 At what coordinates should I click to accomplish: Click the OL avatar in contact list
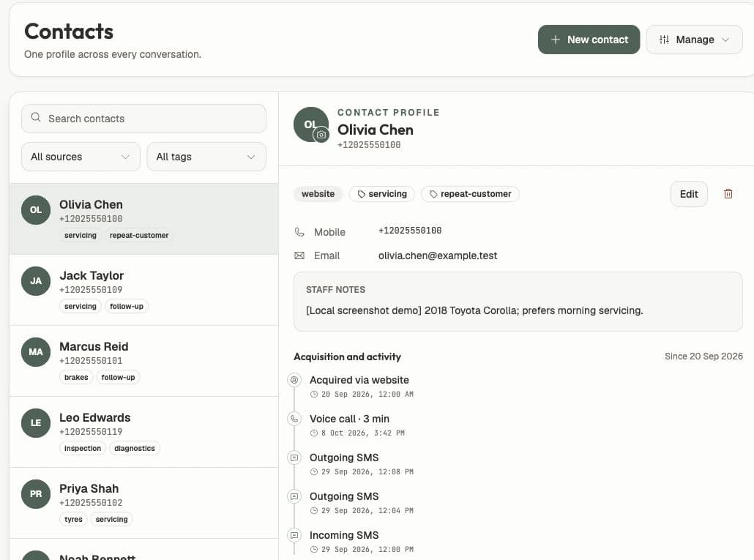[x=36, y=210]
